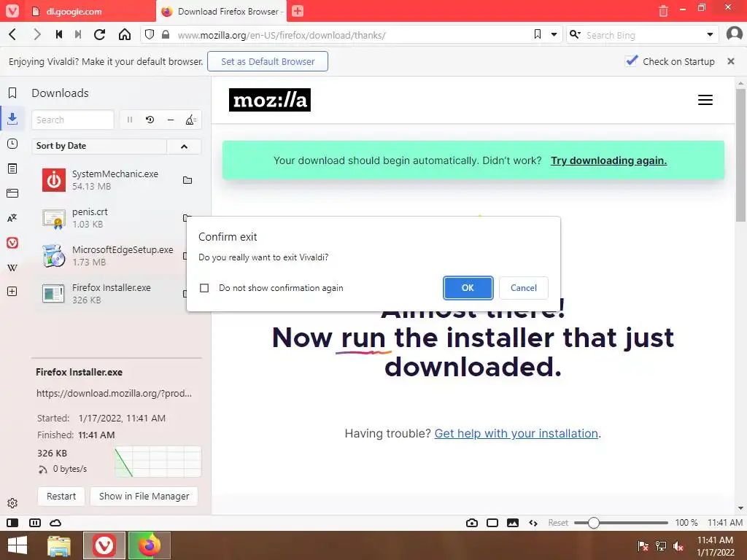This screenshot has width=747, height=560.
Task: Remove the selected download from list
Action: [171, 120]
